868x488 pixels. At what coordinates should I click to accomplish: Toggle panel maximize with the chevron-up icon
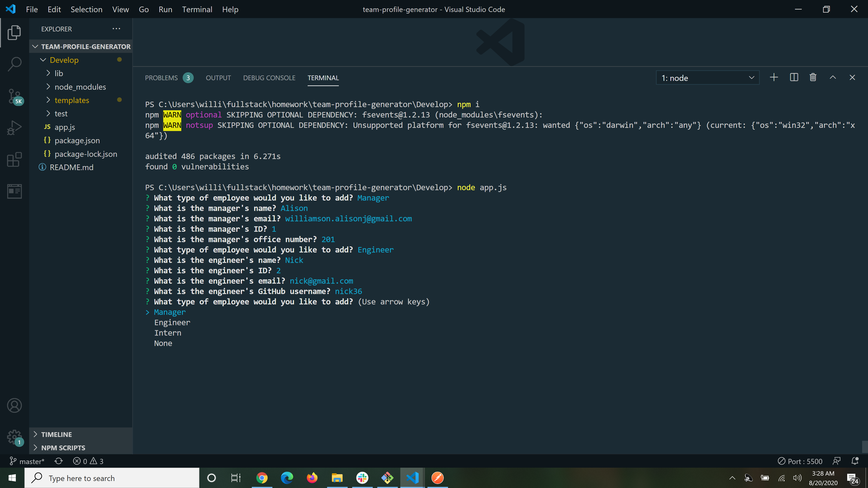pos(833,77)
